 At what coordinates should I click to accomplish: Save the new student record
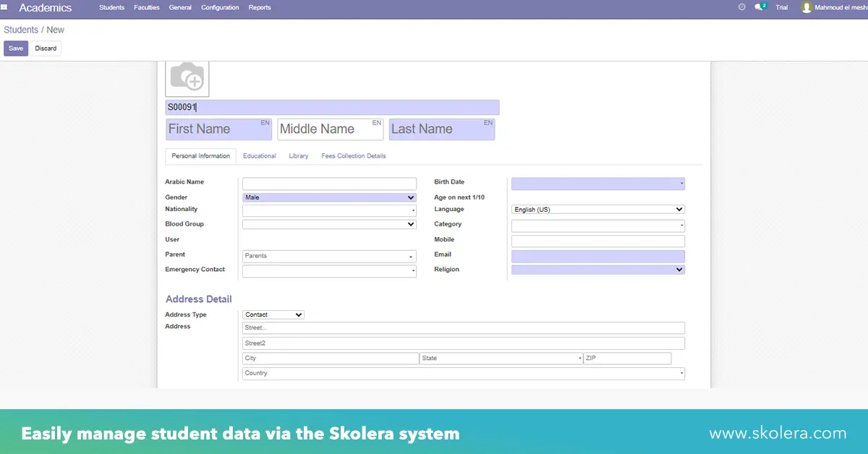point(16,48)
